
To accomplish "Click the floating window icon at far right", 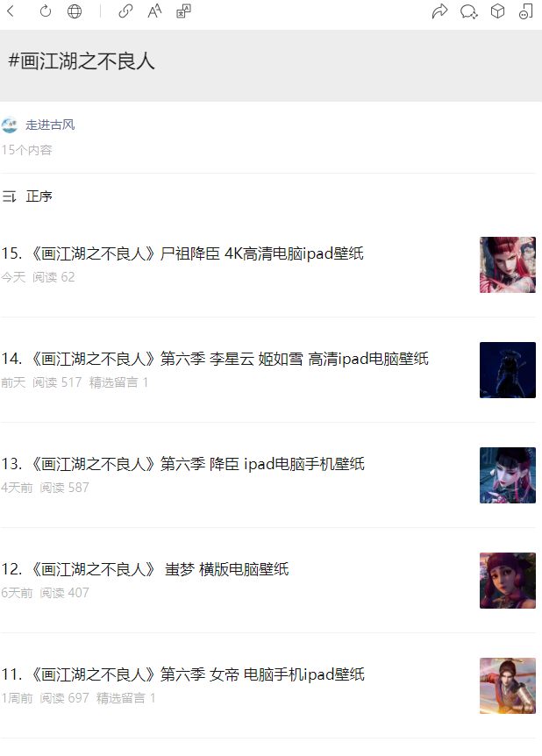I will pos(525,11).
